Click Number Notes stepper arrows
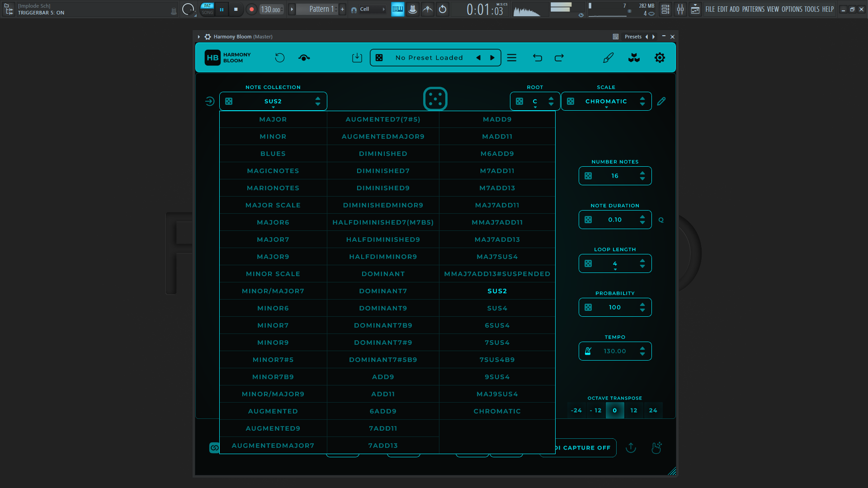This screenshot has height=488, width=868. tap(642, 176)
